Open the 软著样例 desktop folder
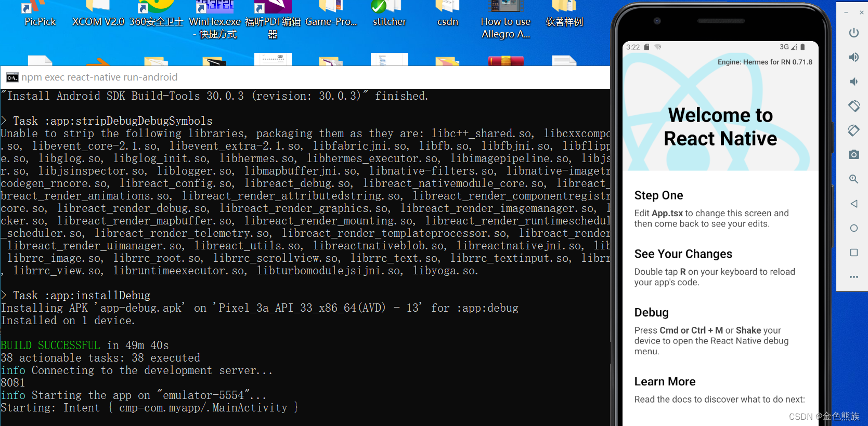Image resolution: width=868 pixels, height=426 pixels. pos(564,14)
